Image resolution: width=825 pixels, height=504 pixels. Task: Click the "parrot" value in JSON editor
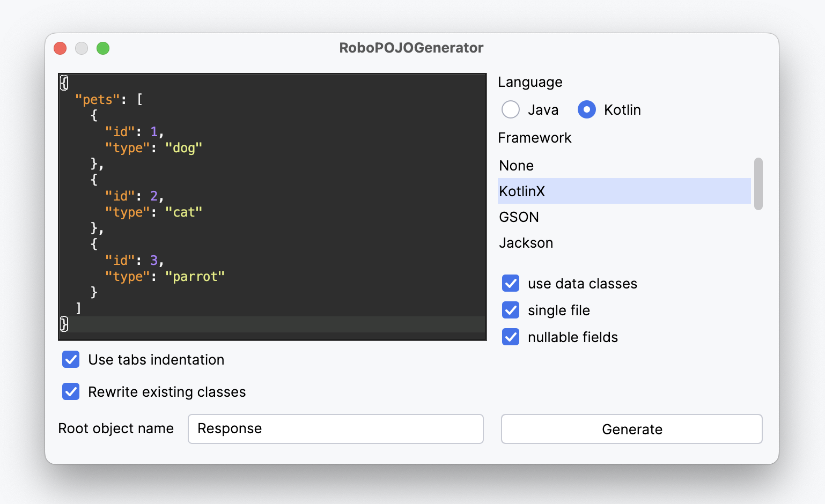click(x=195, y=277)
